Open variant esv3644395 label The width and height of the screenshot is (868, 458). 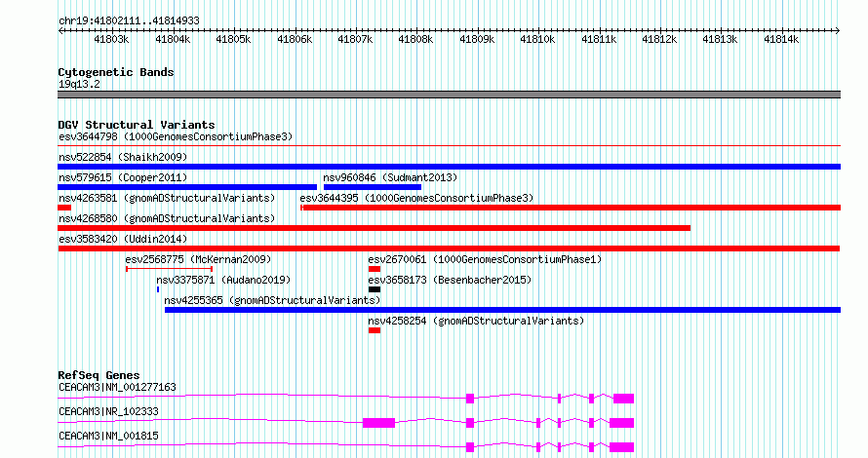(x=416, y=198)
